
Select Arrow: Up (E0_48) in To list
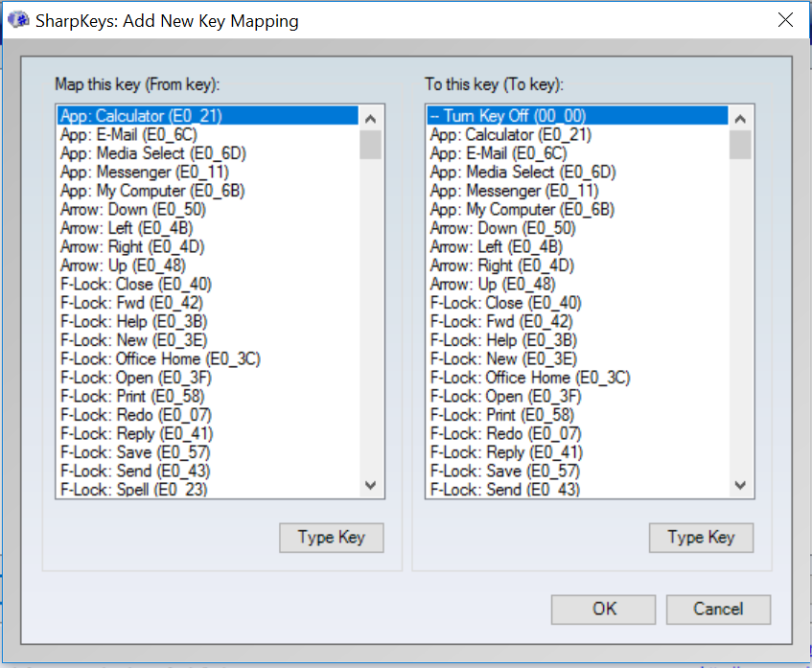577,285
